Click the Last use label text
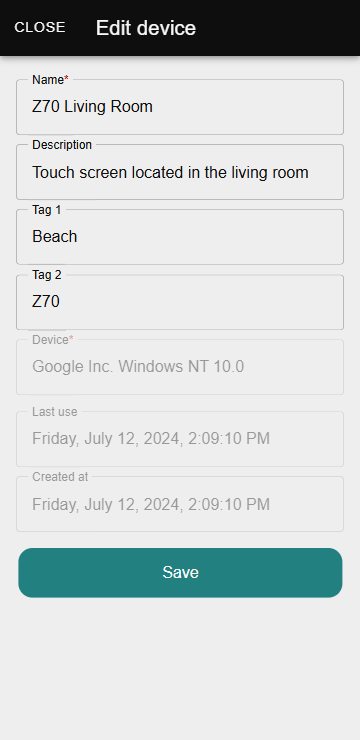This screenshot has height=740, width=360. (54, 412)
